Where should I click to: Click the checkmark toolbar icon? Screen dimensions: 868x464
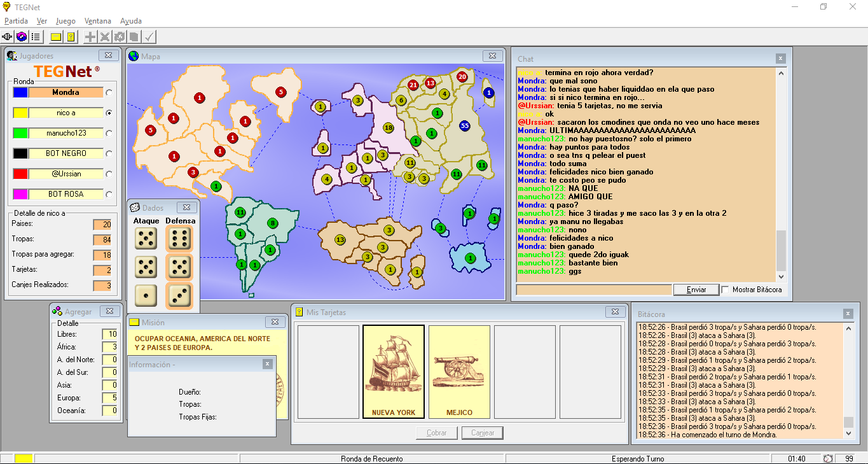coord(149,37)
